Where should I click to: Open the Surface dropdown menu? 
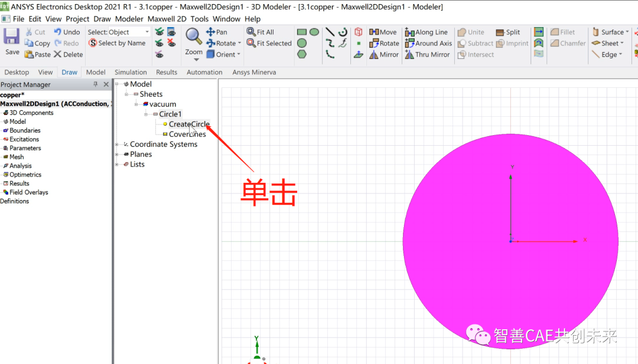[x=609, y=31]
